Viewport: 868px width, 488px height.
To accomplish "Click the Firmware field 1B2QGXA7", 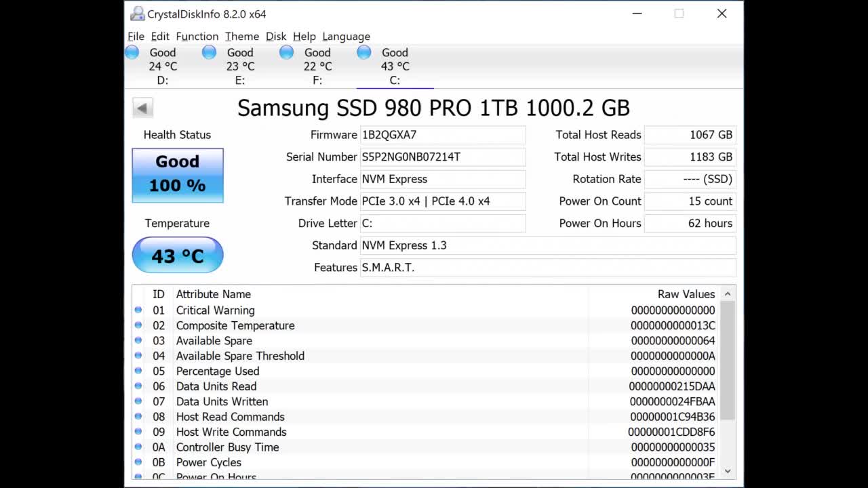I will click(x=443, y=135).
